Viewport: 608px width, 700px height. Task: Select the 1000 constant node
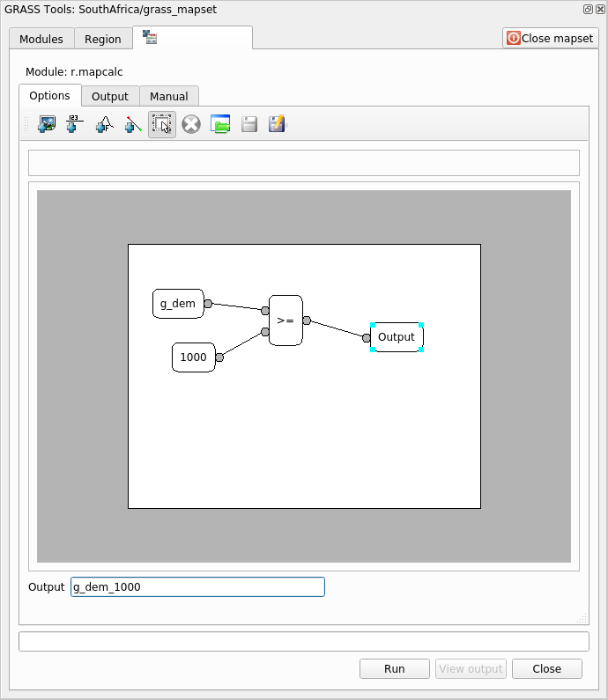click(x=193, y=357)
